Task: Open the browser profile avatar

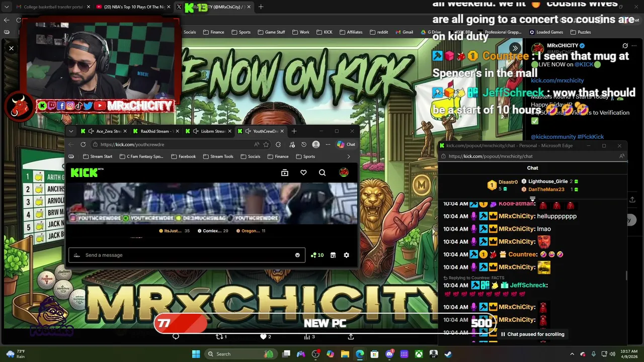Action: (316, 144)
